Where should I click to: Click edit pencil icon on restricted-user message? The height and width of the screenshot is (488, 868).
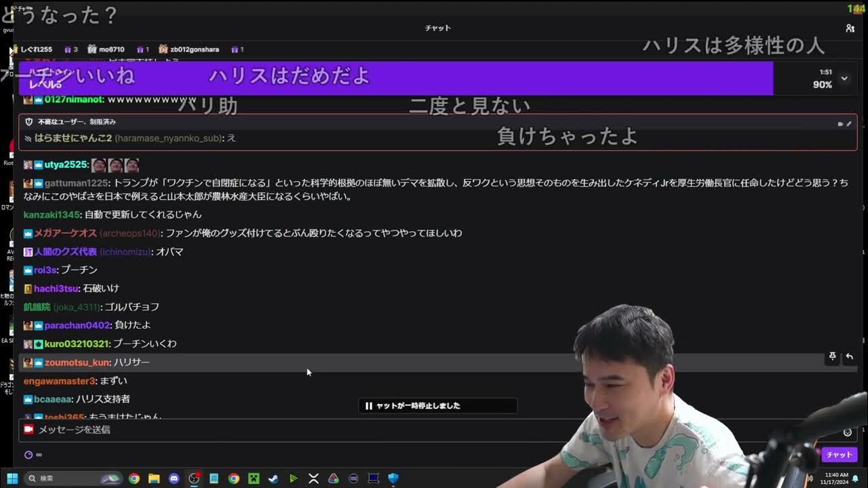848,124
